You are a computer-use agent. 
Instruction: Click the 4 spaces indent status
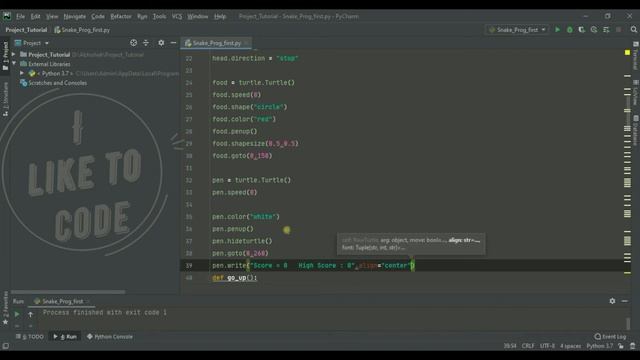click(570, 346)
